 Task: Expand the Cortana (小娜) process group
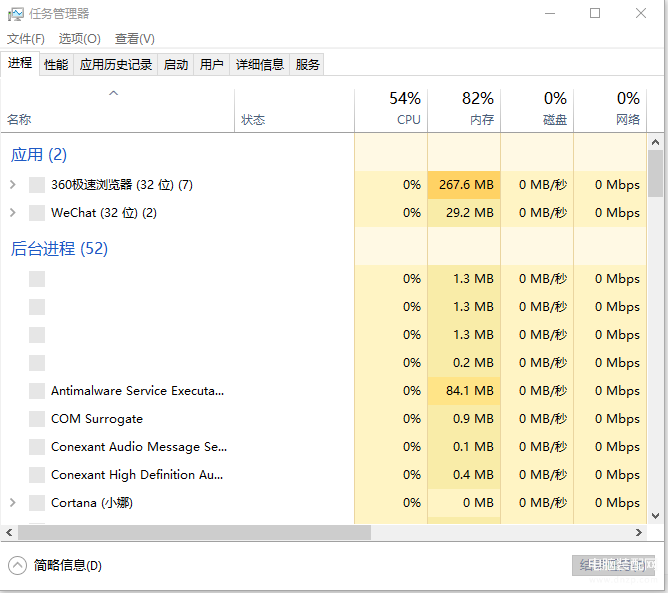tap(13, 503)
